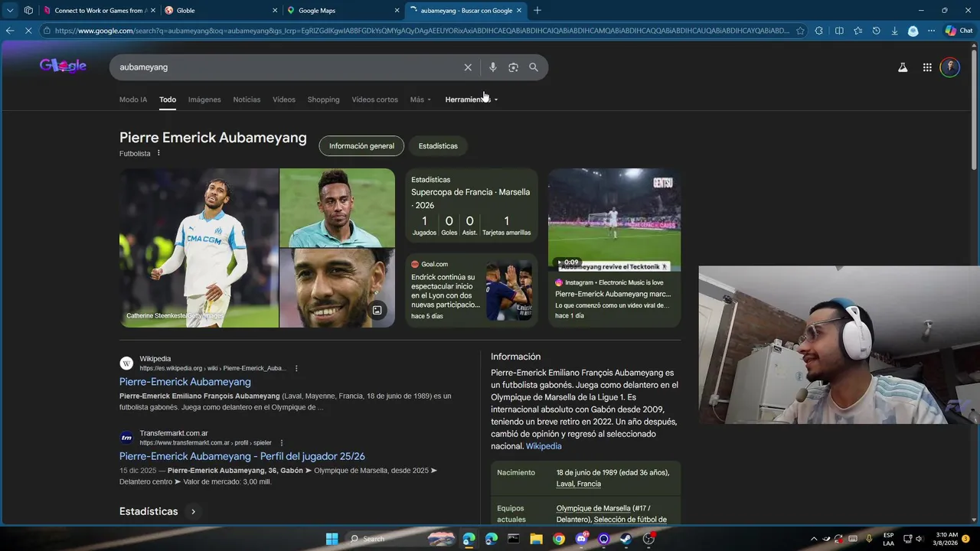Open Google Chrome from taskbar
980x551 pixels.
(x=559, y=539)
